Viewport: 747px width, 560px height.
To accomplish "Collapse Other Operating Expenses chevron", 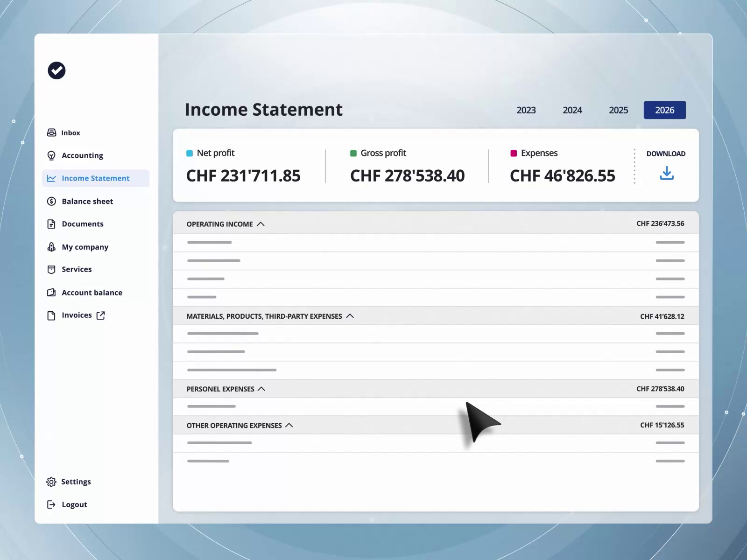I will 289,425.
